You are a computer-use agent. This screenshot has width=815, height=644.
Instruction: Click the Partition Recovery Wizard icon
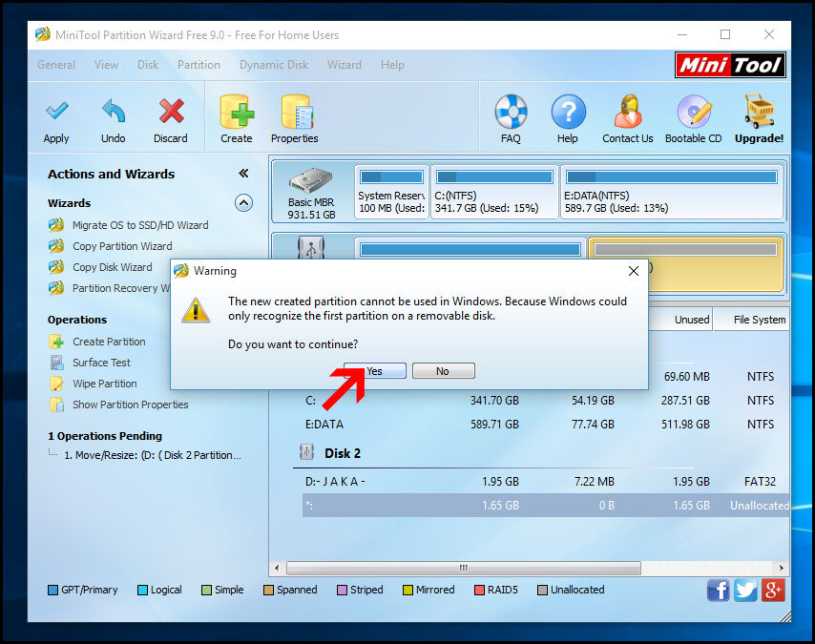click(x=56, y=288)
